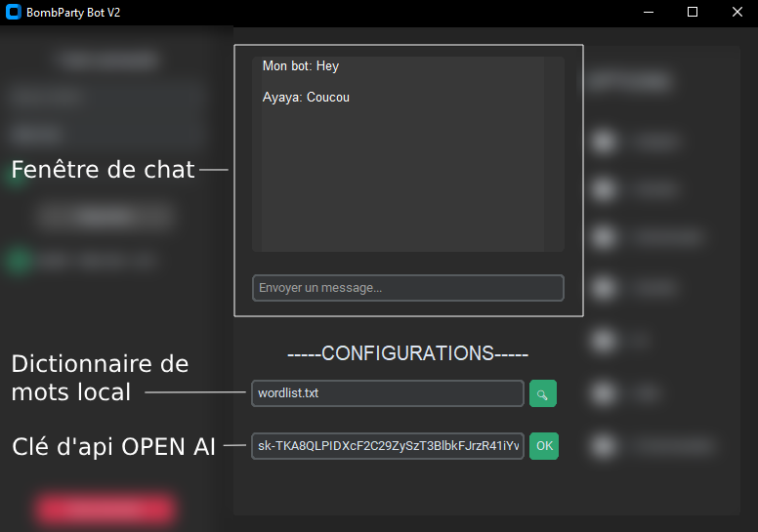Click the 'Dictionnaire de mots local' label

pos(100,378)
